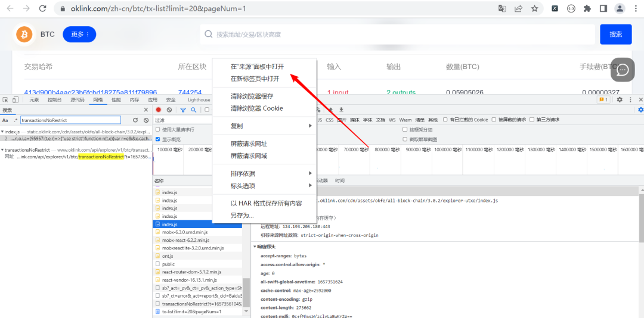Expand the 复制 submenu in the context menu
Viewport: 644px width, 318px height.
[265, 126]
